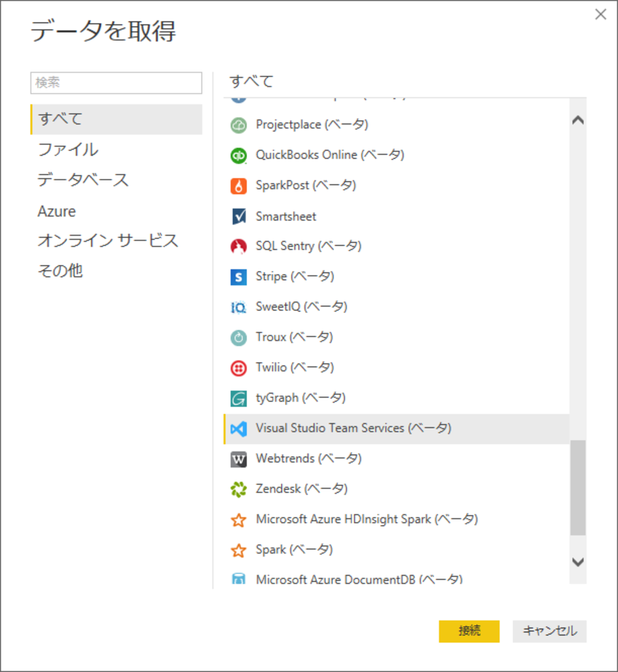
Task: Click the Smartsheet checkmark icon
Action: [x=239, y=216]
